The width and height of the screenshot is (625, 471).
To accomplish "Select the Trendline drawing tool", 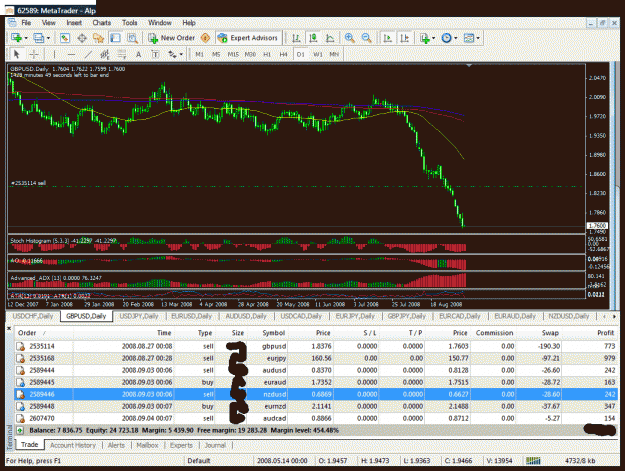I will point(88,54).
